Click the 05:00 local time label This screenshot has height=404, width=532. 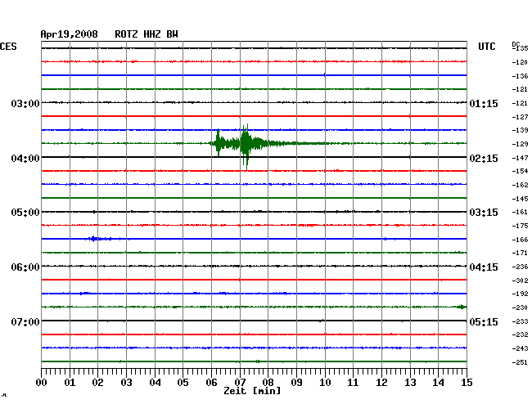tap(25, 213)
